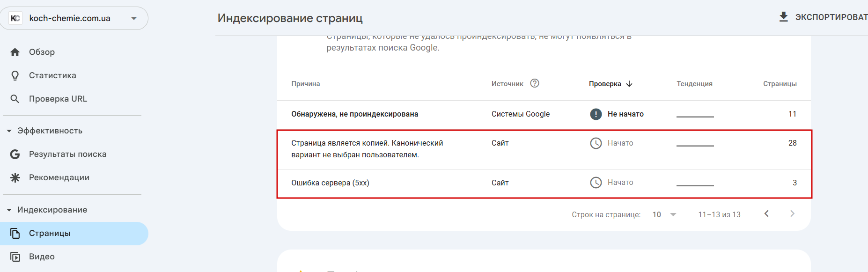
Task: Open the Ошибка сервера (5xx) row
Action: point(330,183)
